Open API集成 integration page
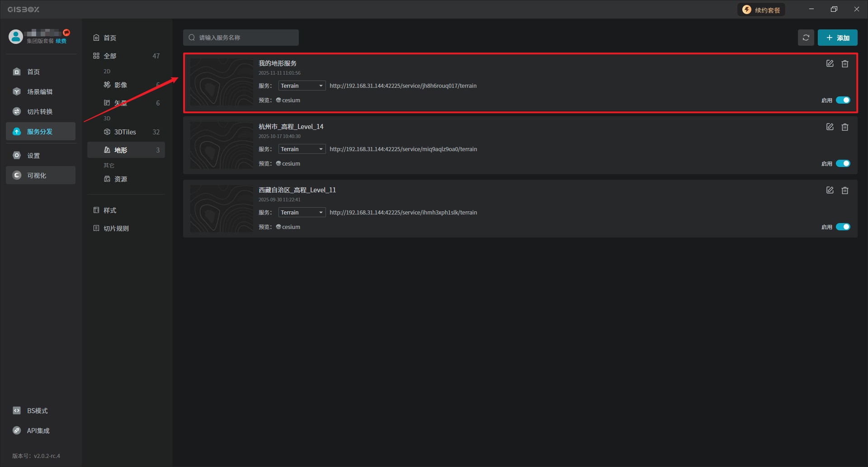 coord(38,431)
